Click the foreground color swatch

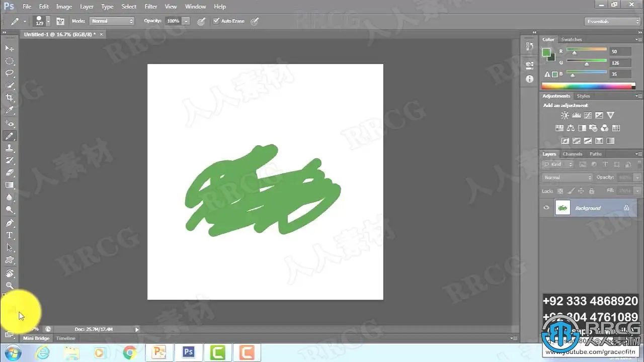point(546,52)
